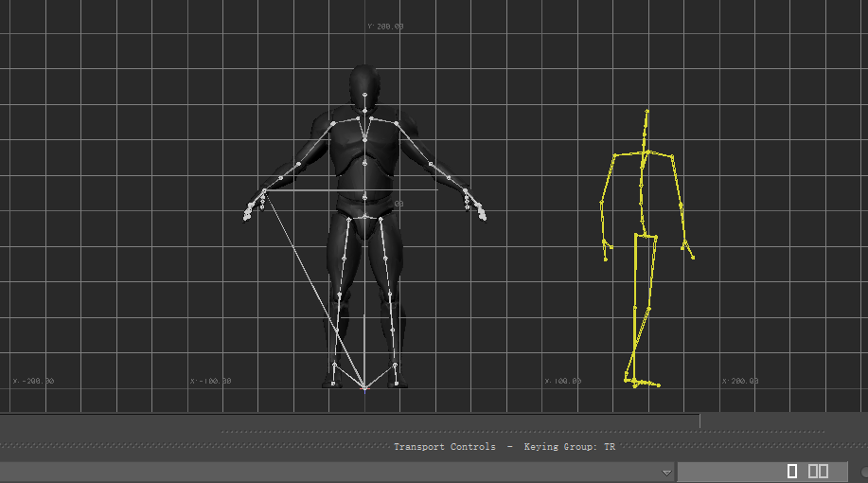Select the yellow skeleton's hip joint
Screen dimensions: 868x483
point(643,235)
